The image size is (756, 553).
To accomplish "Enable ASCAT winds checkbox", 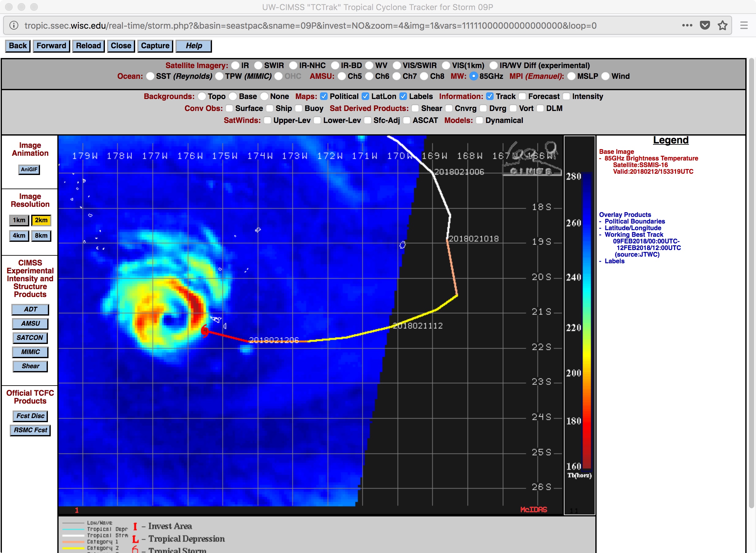I will point(406,120).
